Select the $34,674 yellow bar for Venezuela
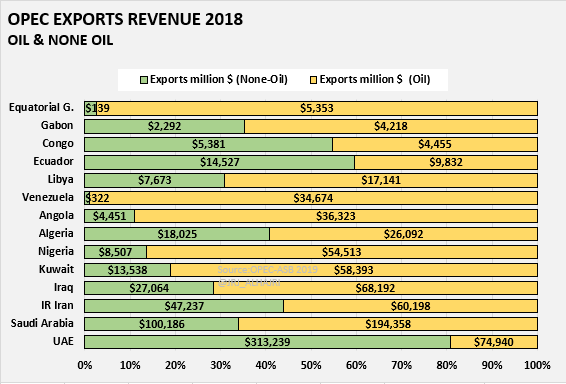This screenshot has height=384, width=566. coord(314,198)
